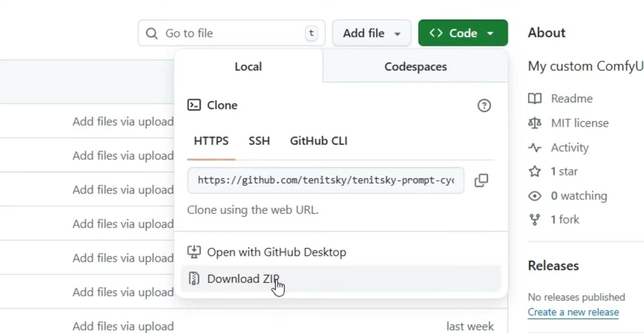This screenshot has width=644, height=333.
Task: Click 'No releases published' text
Action: 576,297
